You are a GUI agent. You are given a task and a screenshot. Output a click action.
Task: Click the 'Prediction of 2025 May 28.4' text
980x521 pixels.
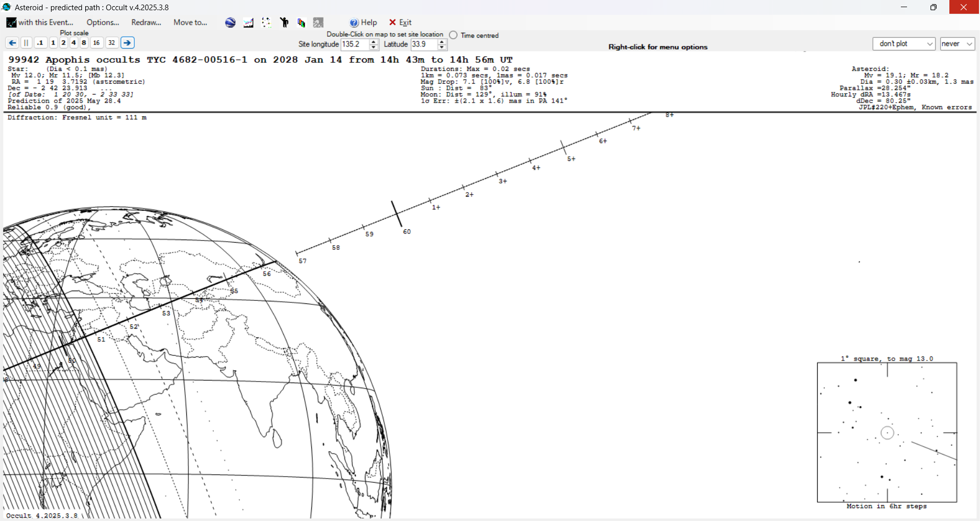tap(64, 101)
